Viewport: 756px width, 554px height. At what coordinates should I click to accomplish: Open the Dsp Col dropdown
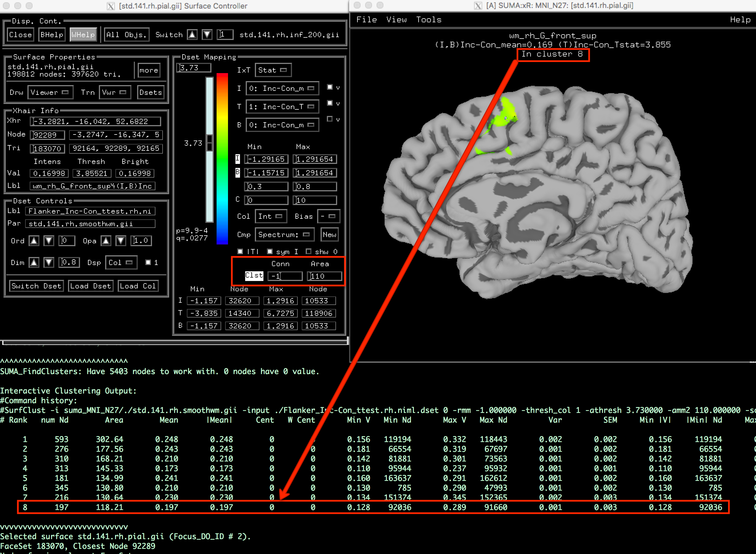[121, 263]
